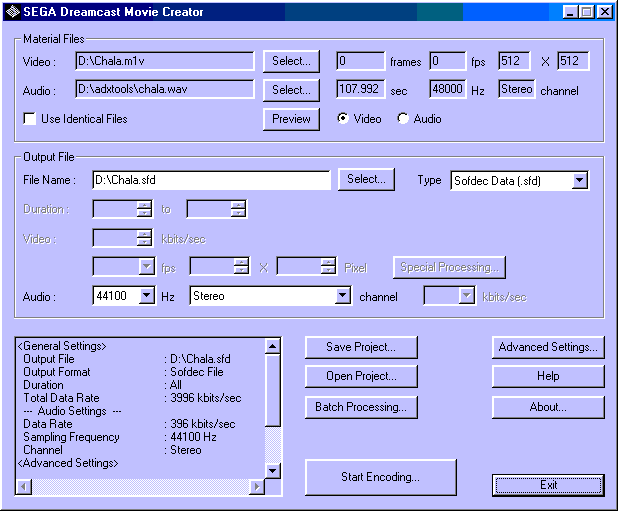Click the Video path field D:\Chala.m1v
The width and height of the screenshot is (618, 511).
pos(165,61)
